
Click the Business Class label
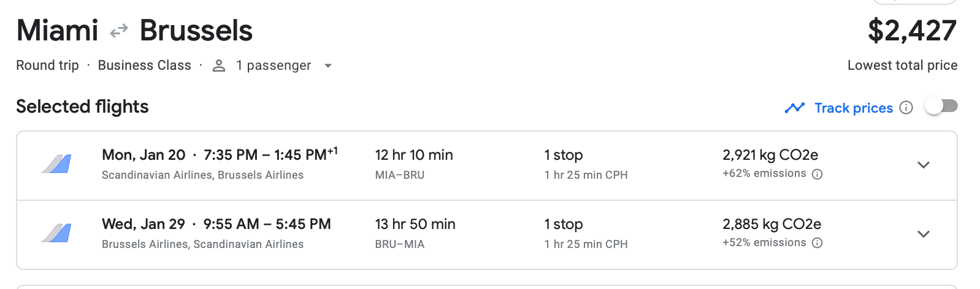144,66
